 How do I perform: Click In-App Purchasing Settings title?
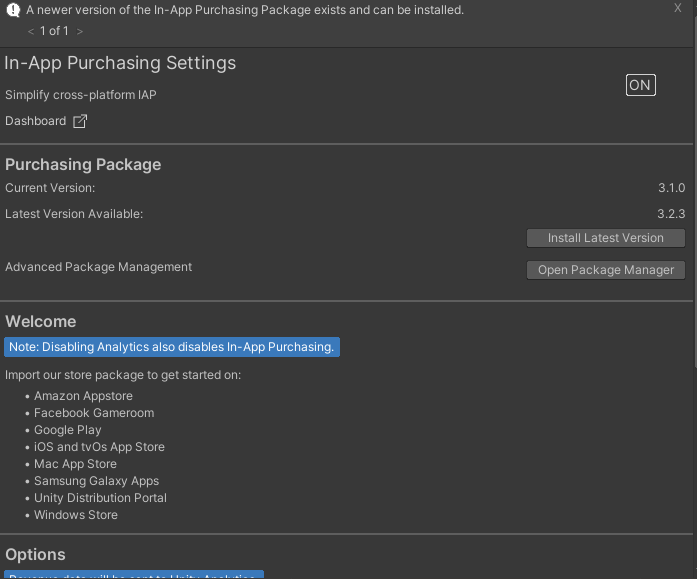point(120,63)
